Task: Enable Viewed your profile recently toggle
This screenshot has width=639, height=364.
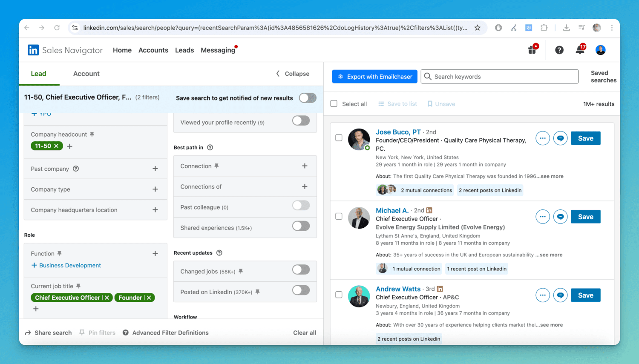Action: click(x=301, y=121)
